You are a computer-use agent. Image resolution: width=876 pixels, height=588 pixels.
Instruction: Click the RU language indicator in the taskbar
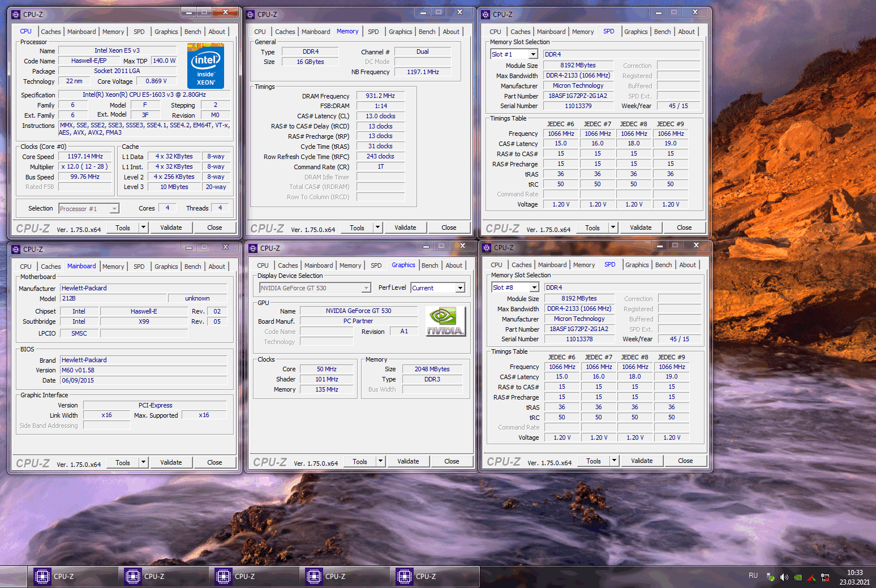pyautogui.click(x=753, y=576)
